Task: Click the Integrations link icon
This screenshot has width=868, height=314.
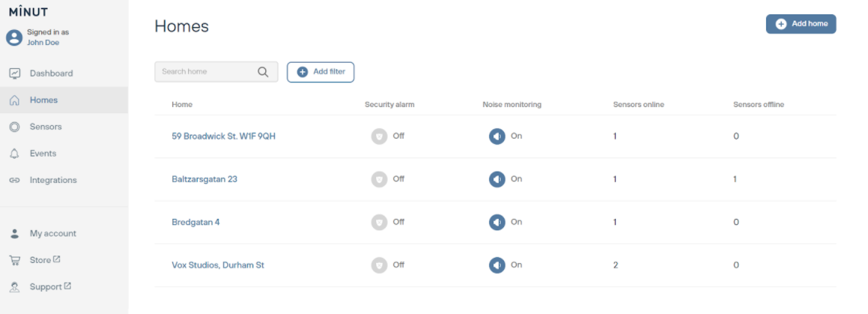Action: (14, 181)
